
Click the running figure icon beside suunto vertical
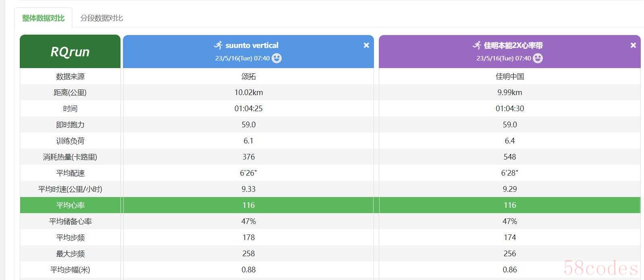[218, 45]
